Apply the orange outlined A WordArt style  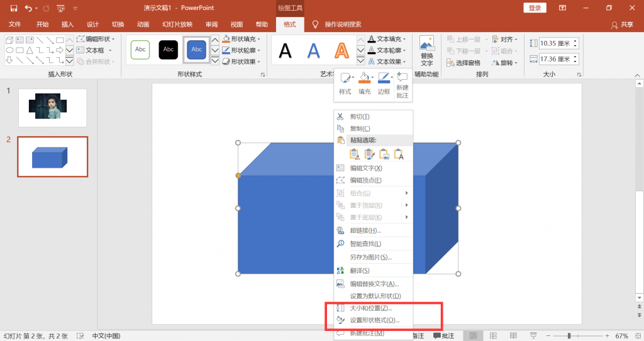(x=341, y=51)
